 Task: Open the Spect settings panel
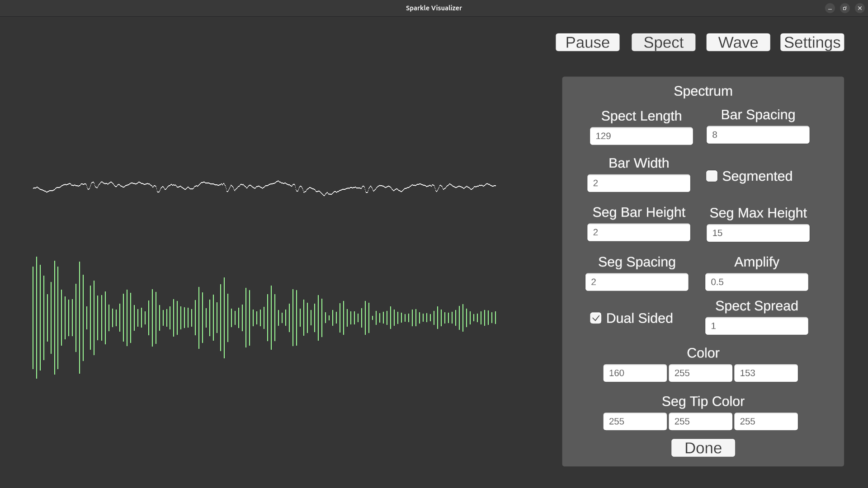(663, 42)
